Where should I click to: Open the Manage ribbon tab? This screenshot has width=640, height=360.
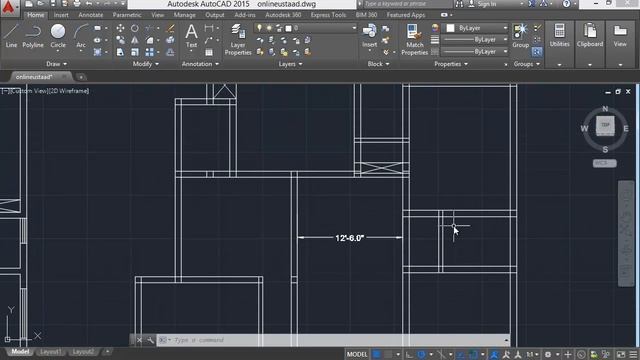coord(184,15)
